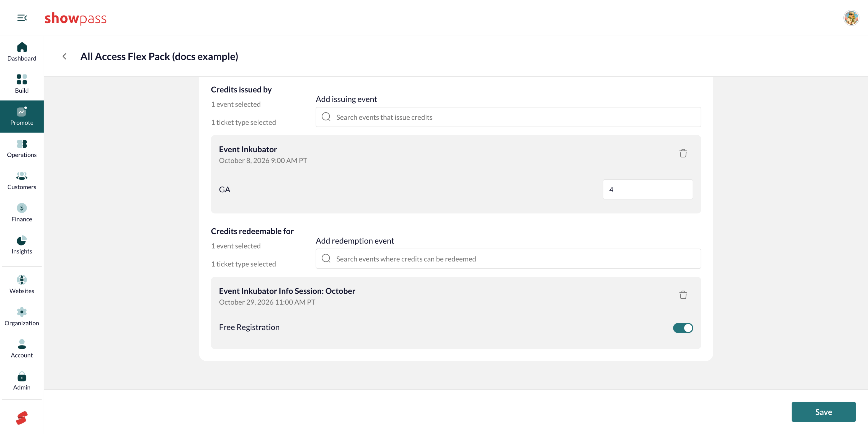The image size is (868, 434).
Task: Select 'Add issuing event' label
Action: click(x=346, y=99)
